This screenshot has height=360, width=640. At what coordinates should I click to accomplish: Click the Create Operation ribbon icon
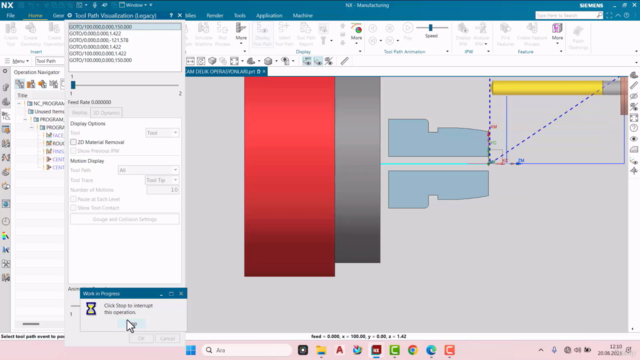pyautogui.click(x=54, y=34)
